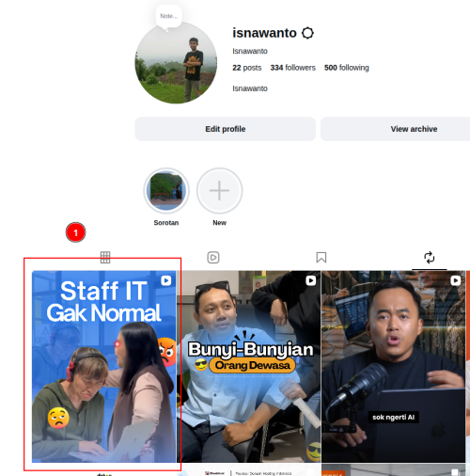Click reel icon on Bunyi-Bunyian thumbnail

pos(311,280)
